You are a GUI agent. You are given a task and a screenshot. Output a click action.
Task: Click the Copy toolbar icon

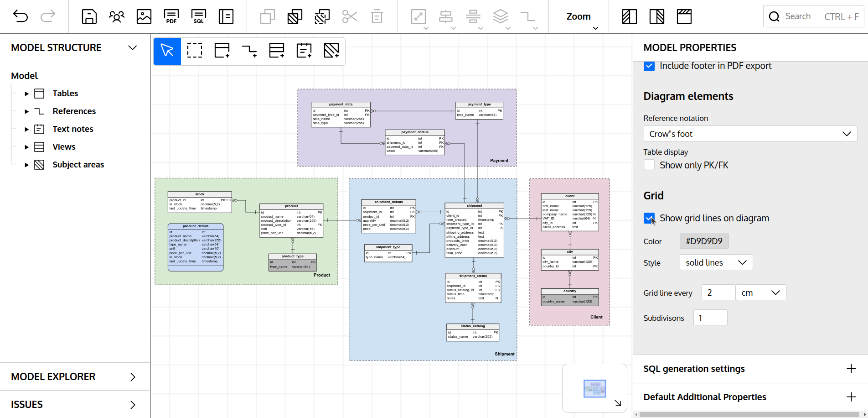[268, 16]
